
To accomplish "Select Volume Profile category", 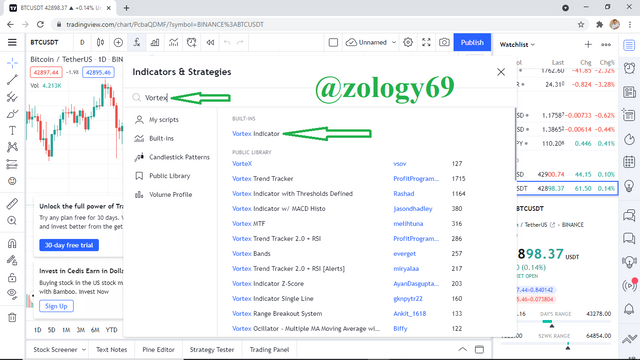I will [170, 195].
